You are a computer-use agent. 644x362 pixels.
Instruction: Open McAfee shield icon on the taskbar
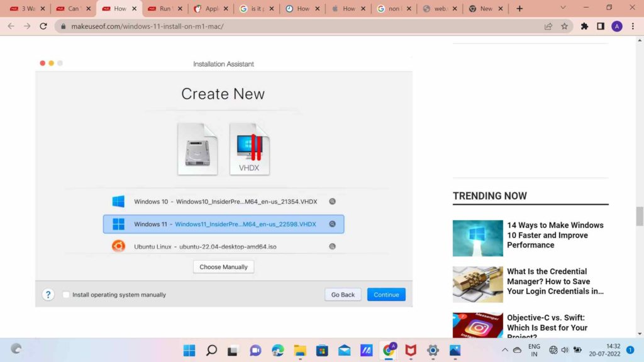[x=411, y=350]
